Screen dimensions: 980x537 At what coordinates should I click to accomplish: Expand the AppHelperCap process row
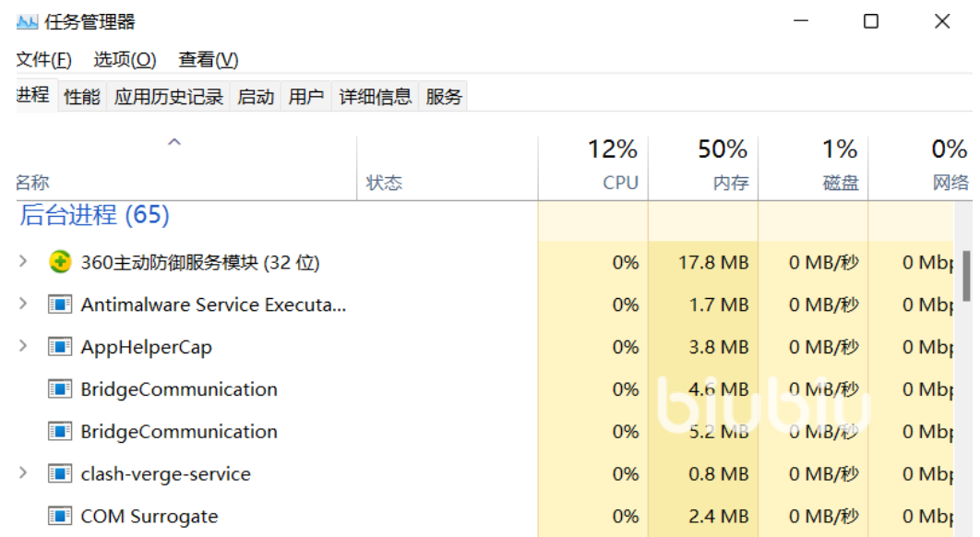point(23,346)
